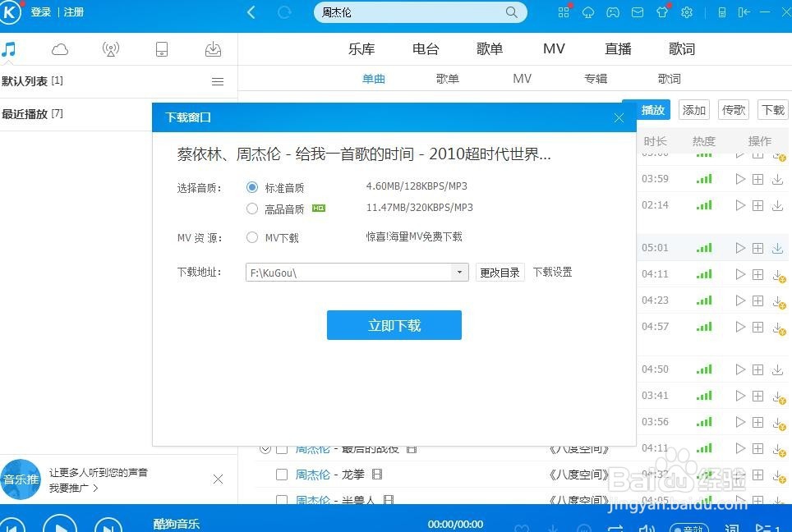Select the MV results sub-tab

[x=523, y=79]
